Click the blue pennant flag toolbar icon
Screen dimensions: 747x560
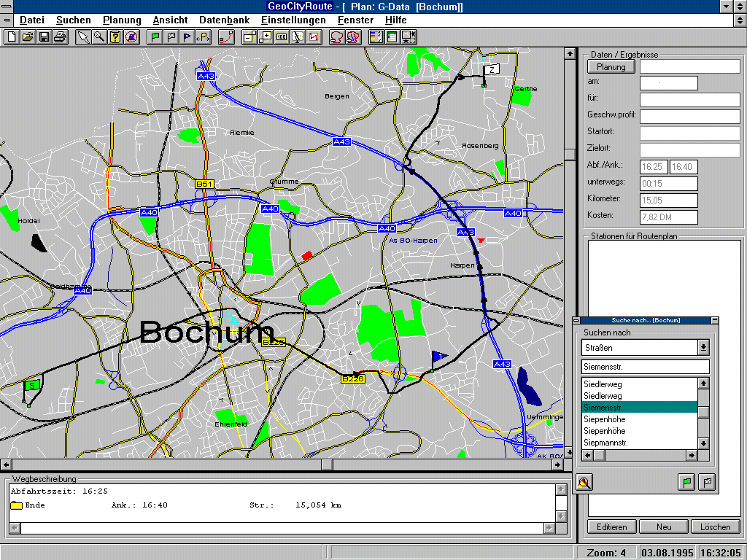pos(187,36)
